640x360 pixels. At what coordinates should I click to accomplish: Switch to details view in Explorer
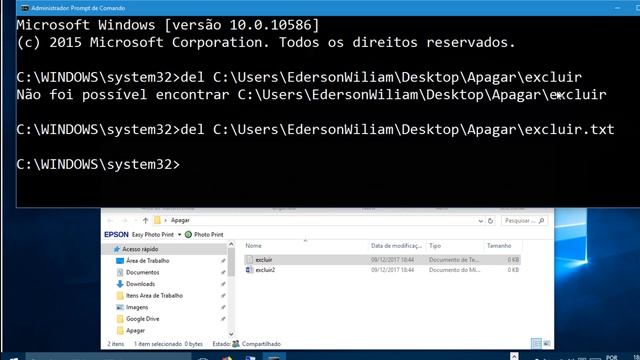click(x=536, y=343)
